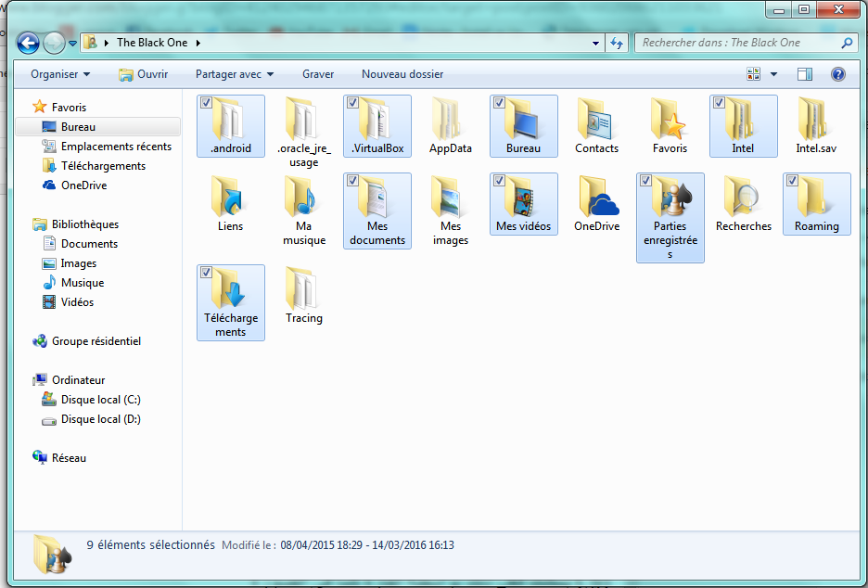The height and width of the screenshot is (588, 868).
Task: Select the Favoris folder with star
Action: pos(669,119)
